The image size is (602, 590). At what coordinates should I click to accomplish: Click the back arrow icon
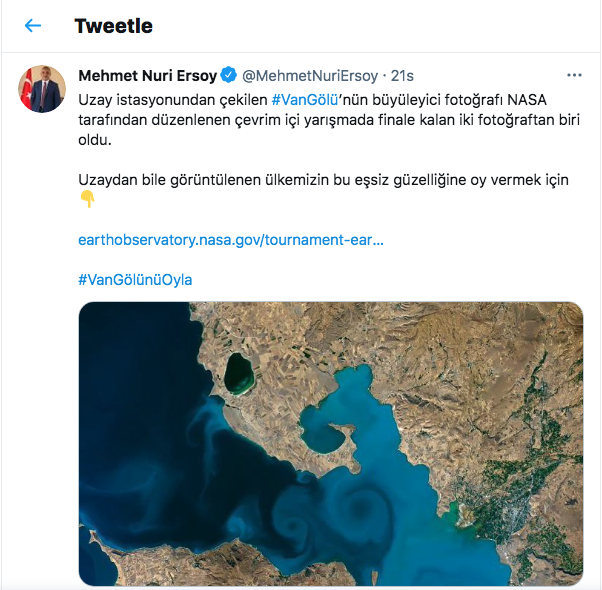[33, 25]
